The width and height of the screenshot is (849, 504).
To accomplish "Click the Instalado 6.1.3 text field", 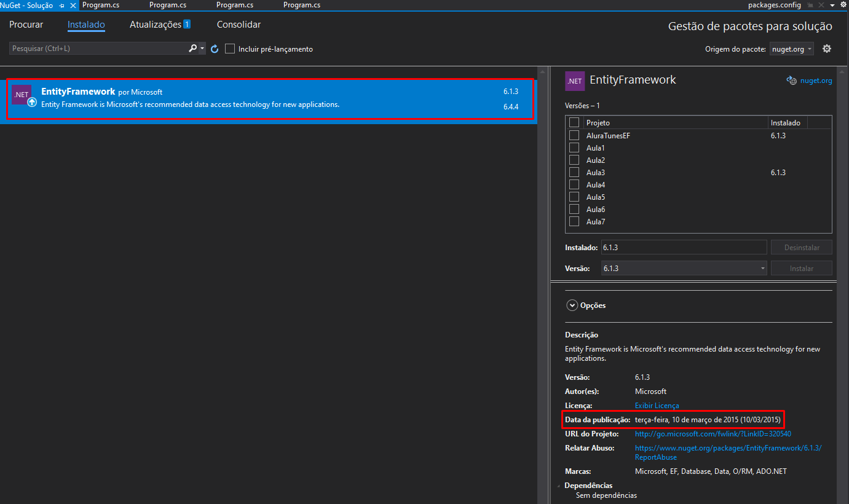I will tap(684, 247).
